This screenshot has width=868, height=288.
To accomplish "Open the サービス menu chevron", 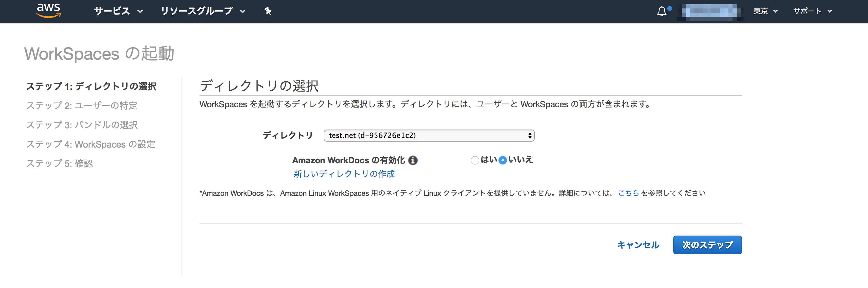I will [140, 12].
